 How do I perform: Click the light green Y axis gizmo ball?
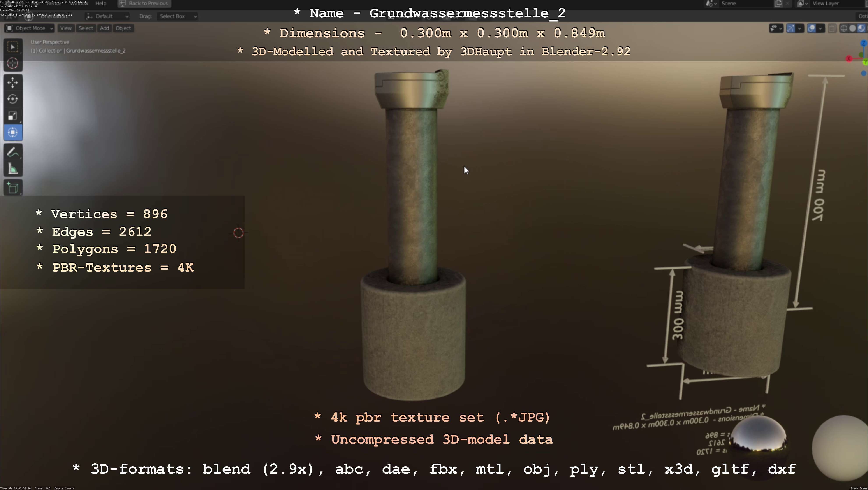(x=865, y=62)
